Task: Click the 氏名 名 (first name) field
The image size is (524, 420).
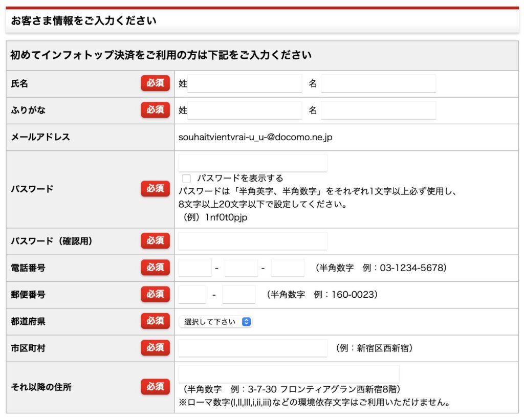Action: [x=378, y=84]
